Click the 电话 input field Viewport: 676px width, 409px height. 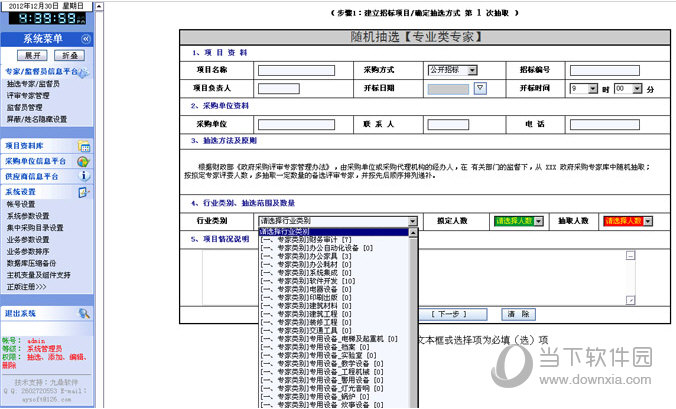point(605,125)
